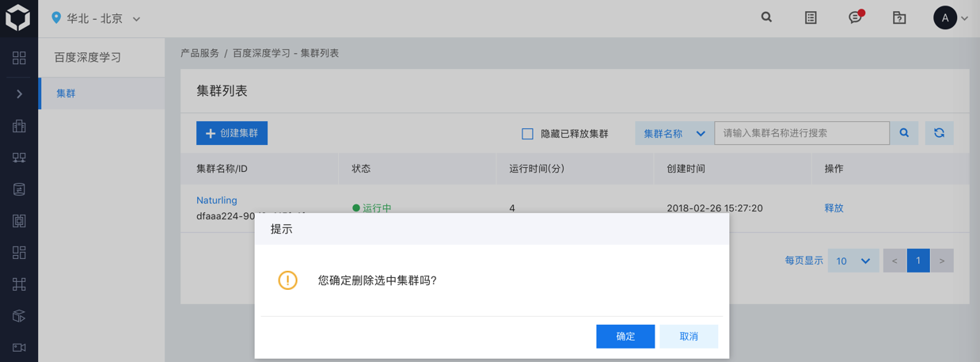Image resolution: width=980 pixels, height=362 pixels.
Task: Cancel the dialog with 取消 button
Action: pyautogui.click(x=689, y=337)
